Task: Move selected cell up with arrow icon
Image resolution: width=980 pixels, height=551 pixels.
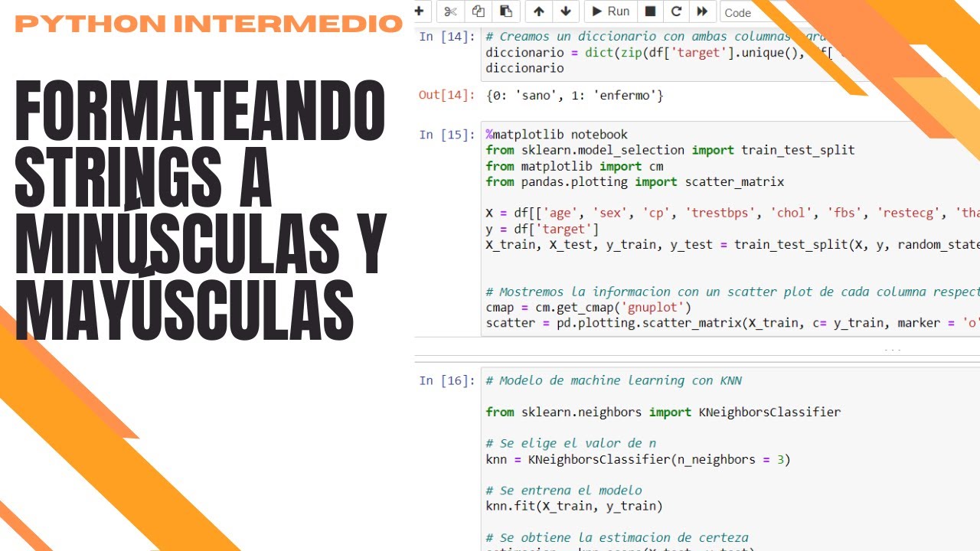Action: coord(539,11)
